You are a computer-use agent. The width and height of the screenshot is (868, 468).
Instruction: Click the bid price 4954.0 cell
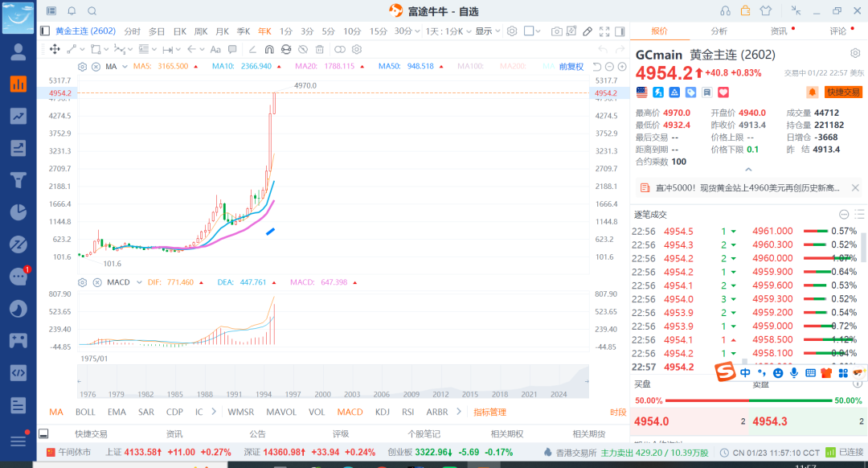click(x=690, y=421)
